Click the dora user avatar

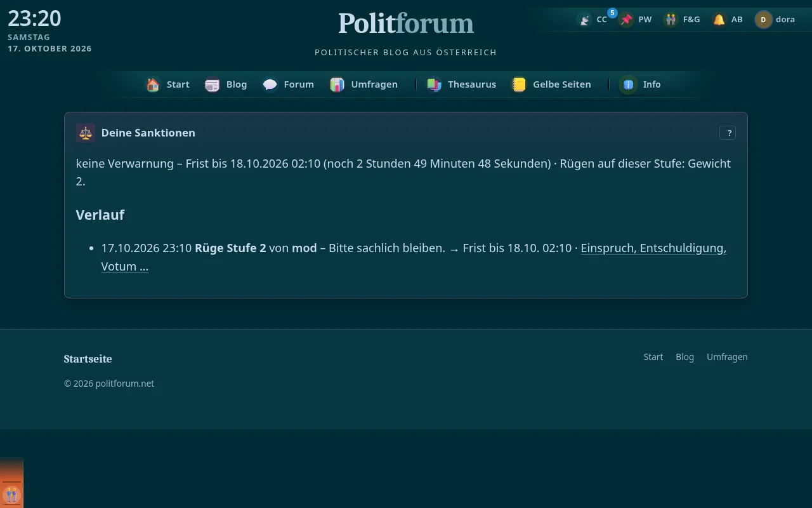pyautogui.click(x=763, y=20)
